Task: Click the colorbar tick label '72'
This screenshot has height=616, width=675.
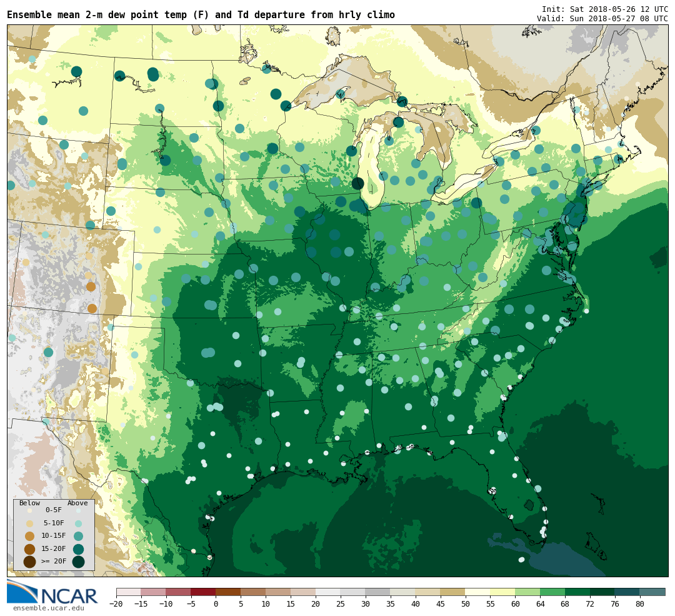Action: pos(590,604)
